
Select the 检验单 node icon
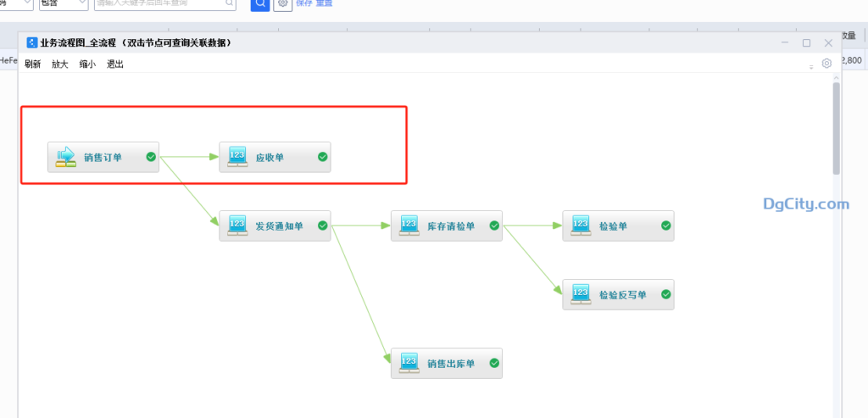click(581, 226)
